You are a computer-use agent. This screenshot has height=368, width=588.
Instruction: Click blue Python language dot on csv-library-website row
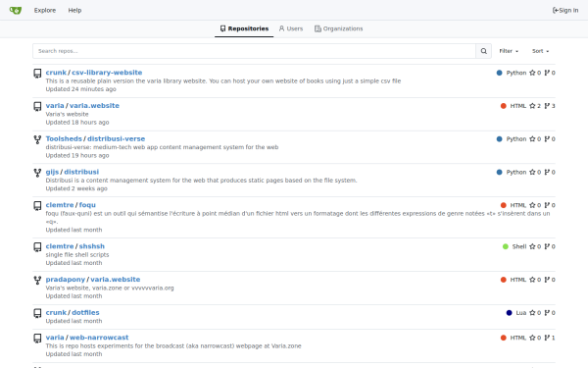499,73
